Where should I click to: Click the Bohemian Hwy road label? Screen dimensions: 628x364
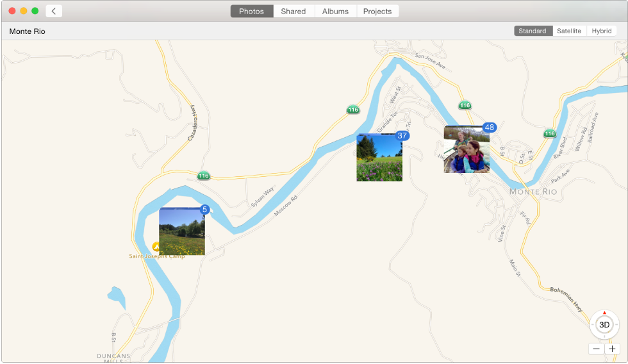click(x=566, y=299)
